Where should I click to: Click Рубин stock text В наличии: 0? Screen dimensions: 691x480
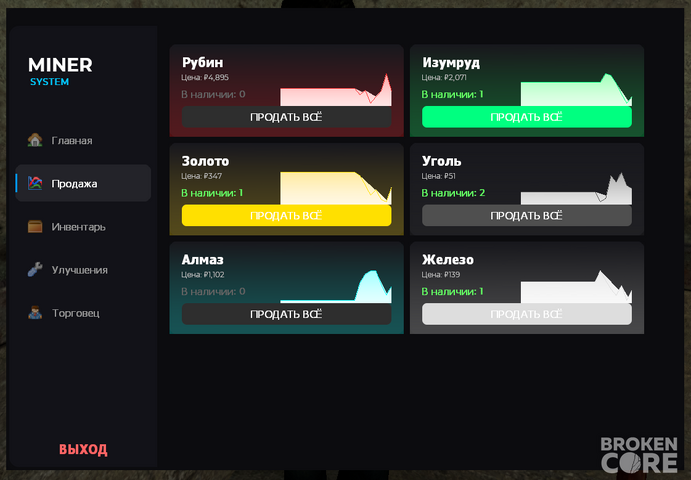click(213, 94)
